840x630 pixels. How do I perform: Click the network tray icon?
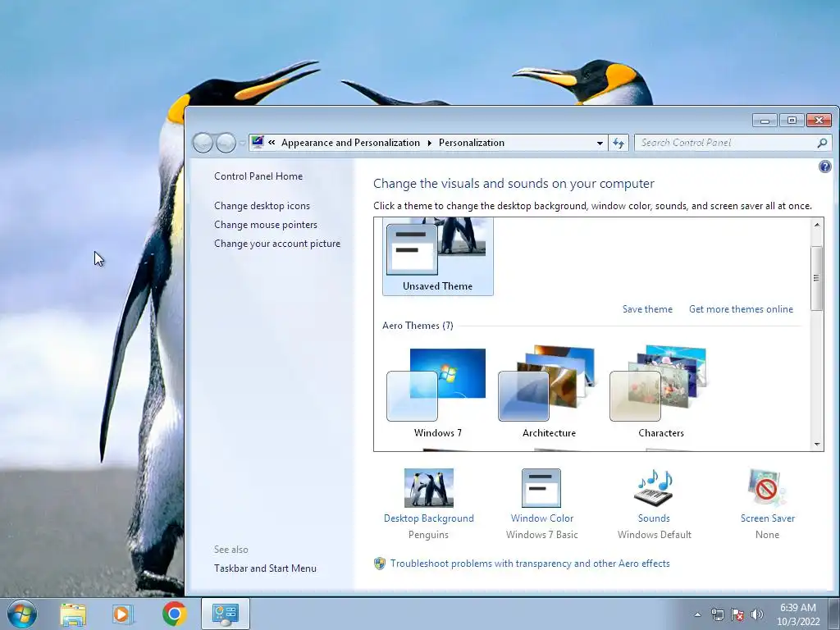pos(717,614)
